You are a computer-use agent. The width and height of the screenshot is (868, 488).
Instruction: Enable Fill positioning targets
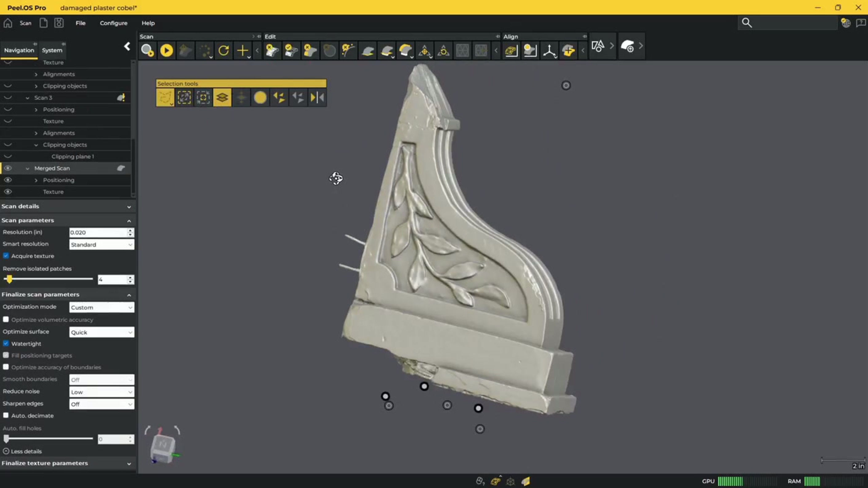coord(6,355)
